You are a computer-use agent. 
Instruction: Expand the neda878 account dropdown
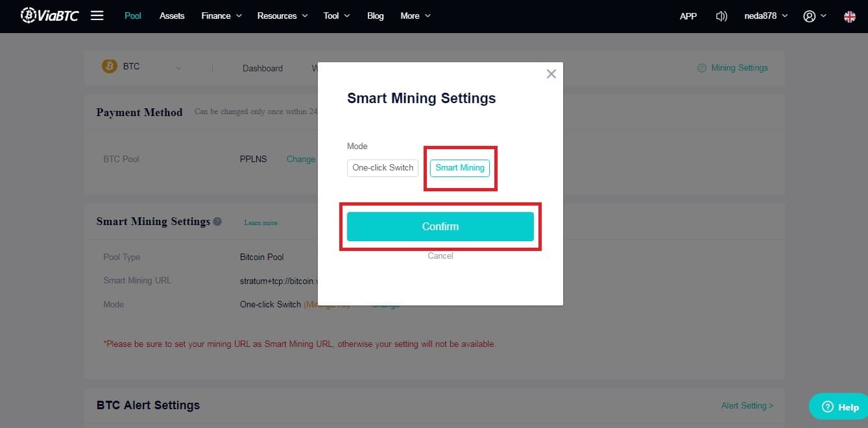[766, 16]
